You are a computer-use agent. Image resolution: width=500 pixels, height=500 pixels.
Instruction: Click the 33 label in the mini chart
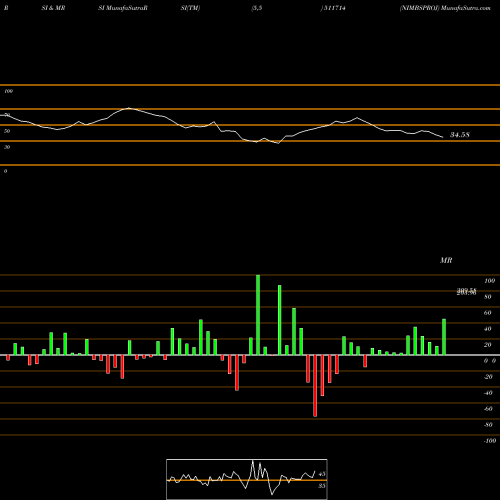[322, 486]
